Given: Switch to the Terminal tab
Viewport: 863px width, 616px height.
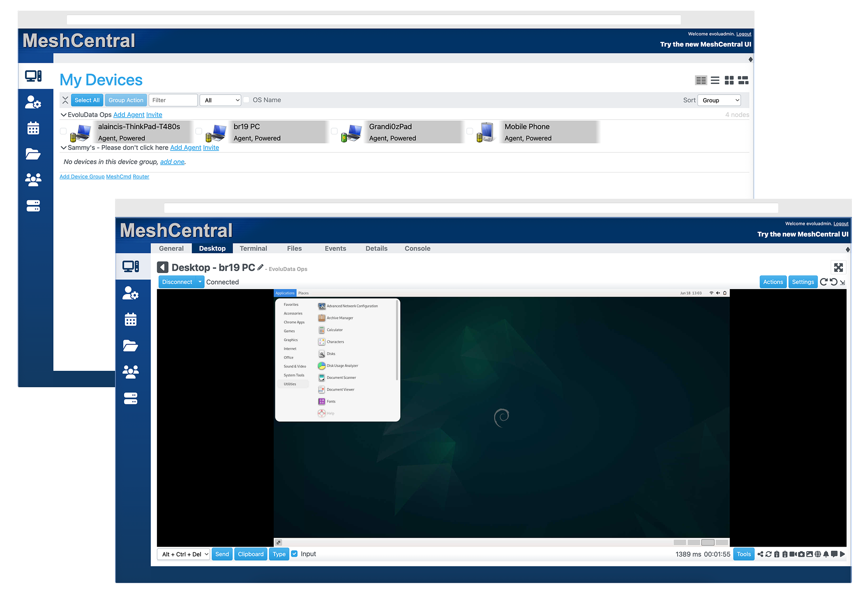Looking at the screenshot, I should [x=253, y=248].
